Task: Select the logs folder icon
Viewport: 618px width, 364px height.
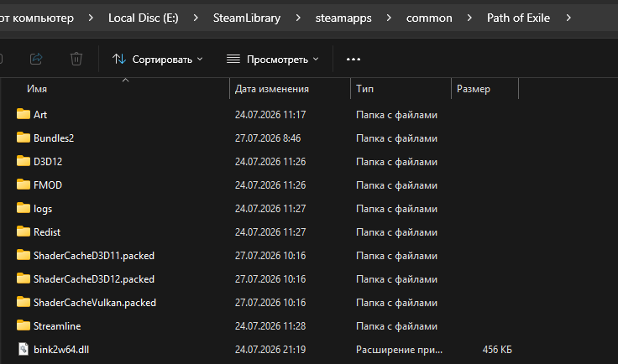Action: click(x=24, y=208)
